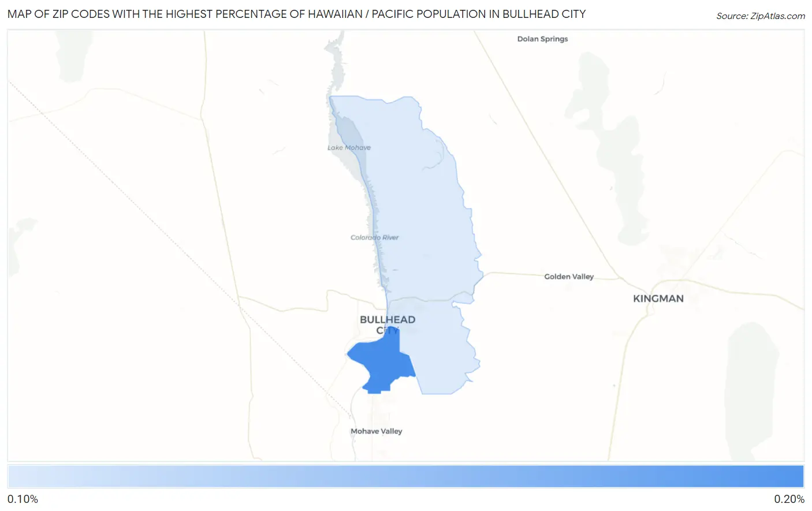The height and width of the screenshot is (511, 812).
Task: Click the 0.20% legend maximum value
Action: point(789,499)
